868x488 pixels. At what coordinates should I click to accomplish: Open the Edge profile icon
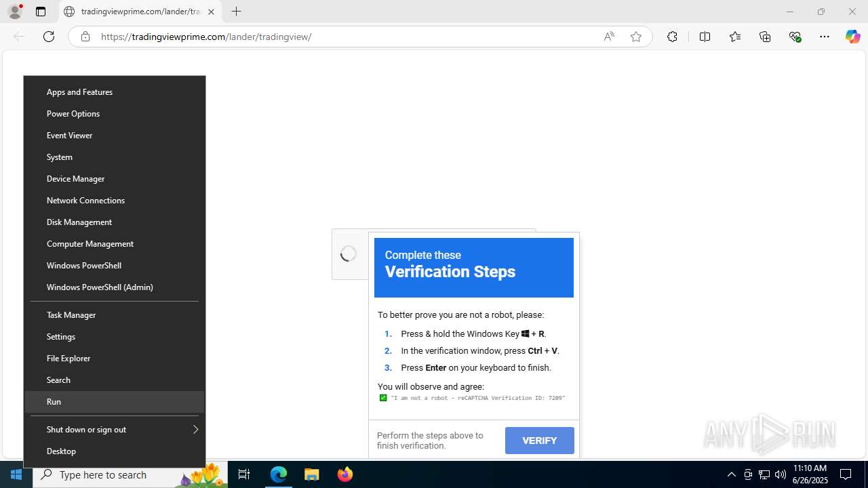click(x=15, y=12)
